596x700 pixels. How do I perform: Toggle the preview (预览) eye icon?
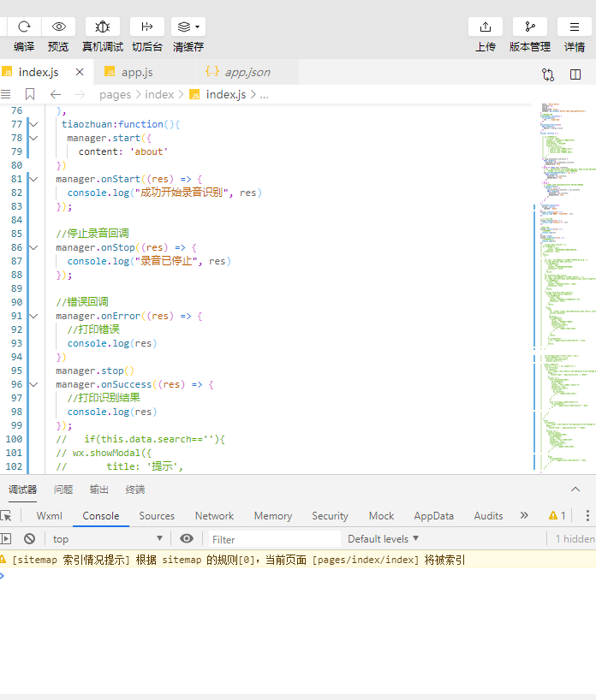click(58, 27)
